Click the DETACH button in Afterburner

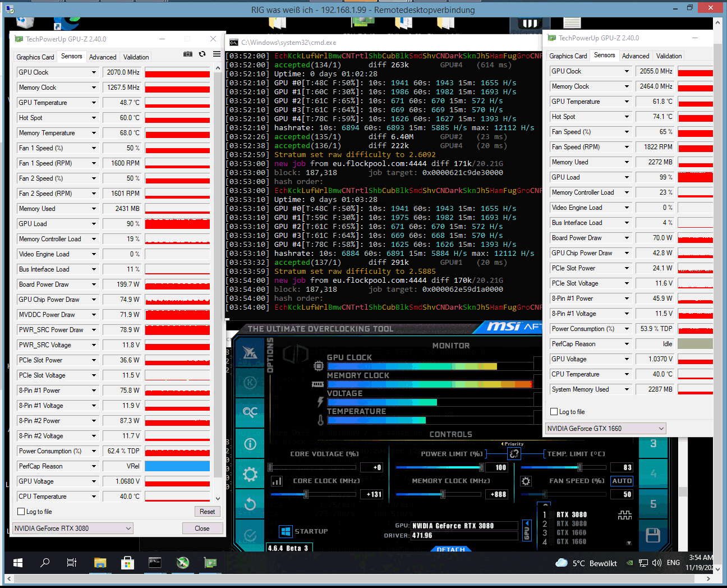pyautogui.click(x=450, y=550)
